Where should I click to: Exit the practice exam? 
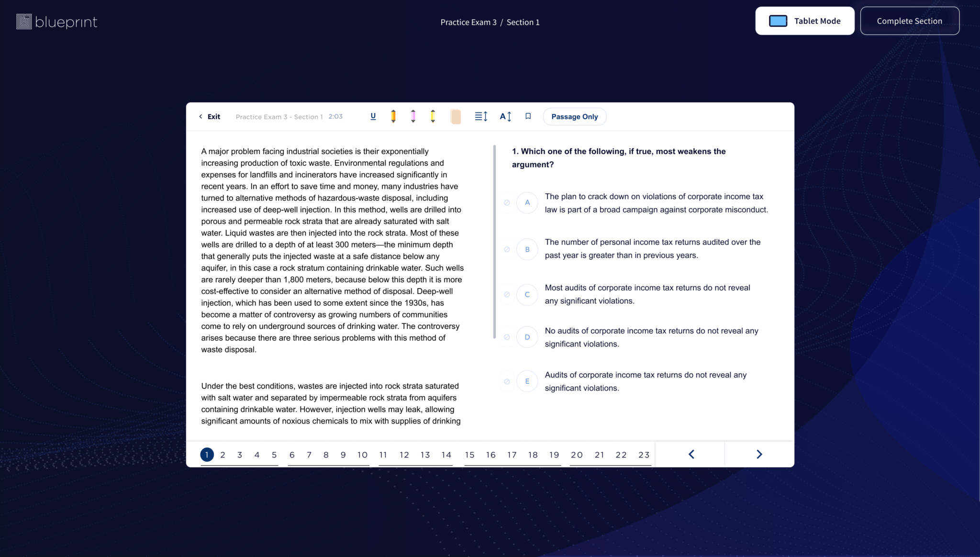(x=210, y=116)
